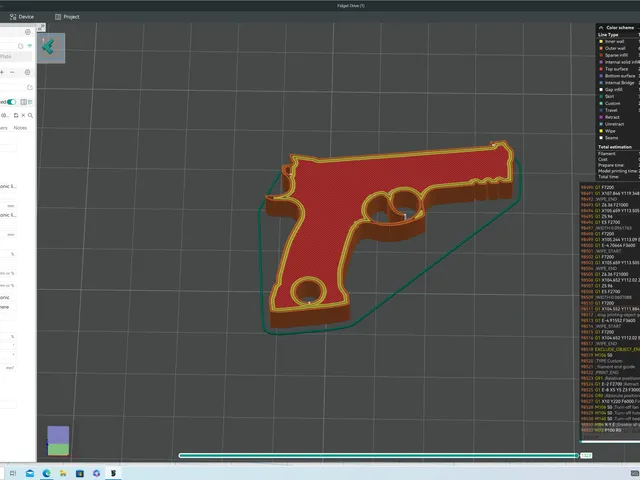Viewport: 640px width, 480px height.
Task: Click the Wipe legend row
Action: pos(618,131)
